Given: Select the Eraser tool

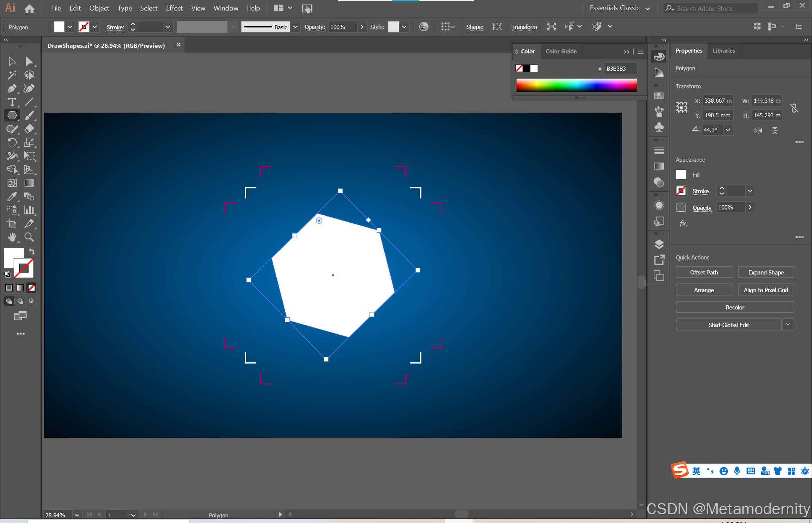Looking at the screenshot, I should pos(29,129).
